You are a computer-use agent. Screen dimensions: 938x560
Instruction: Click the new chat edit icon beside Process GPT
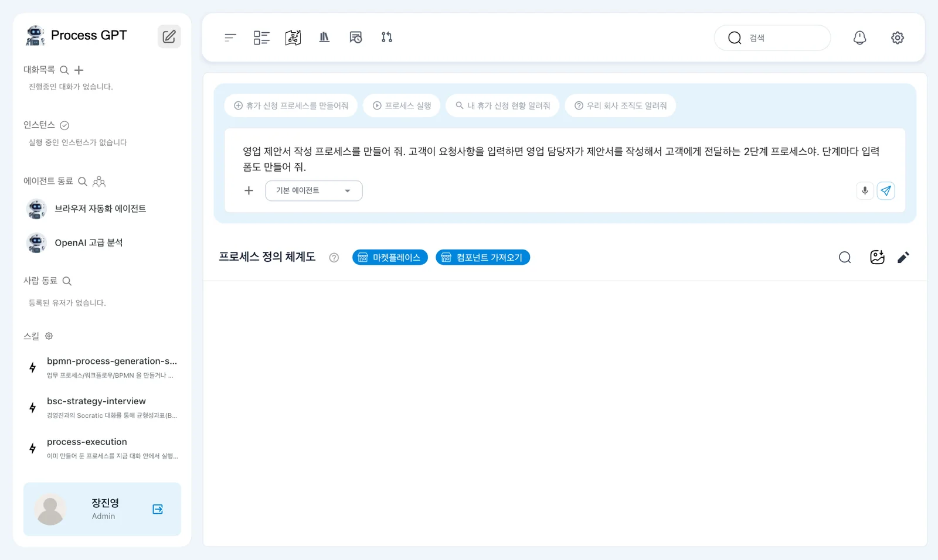point(169,36)
